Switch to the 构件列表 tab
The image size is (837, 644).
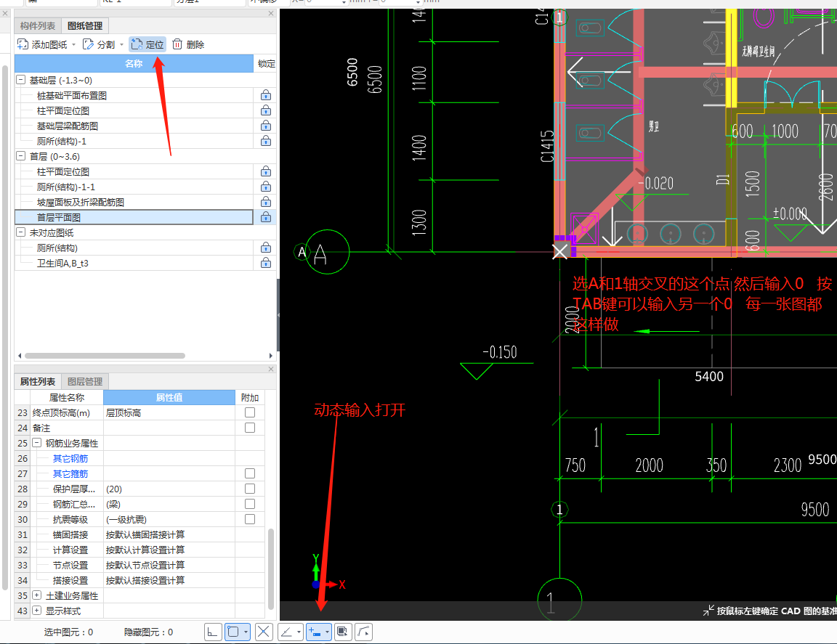click(x=38, y=25)
